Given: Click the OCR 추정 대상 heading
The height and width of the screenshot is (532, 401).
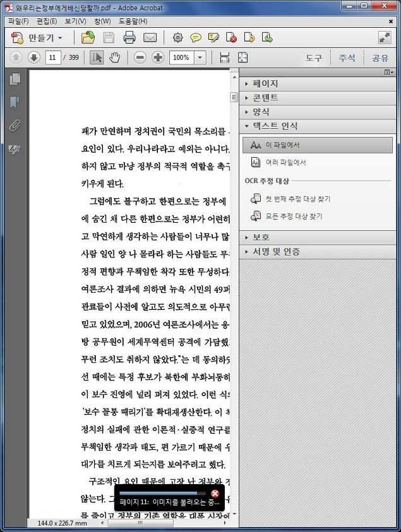Looking at the screenshot, I should coord(267,181).
